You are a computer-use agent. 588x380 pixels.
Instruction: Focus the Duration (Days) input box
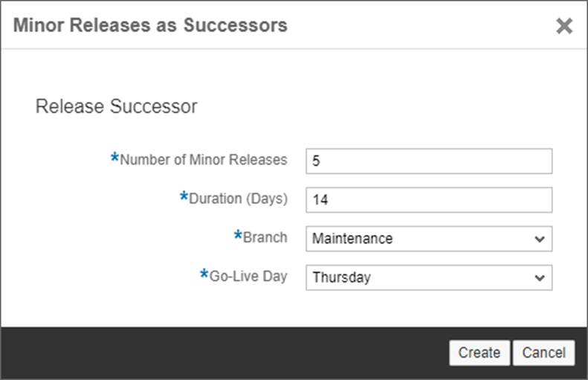coord(428,199)
